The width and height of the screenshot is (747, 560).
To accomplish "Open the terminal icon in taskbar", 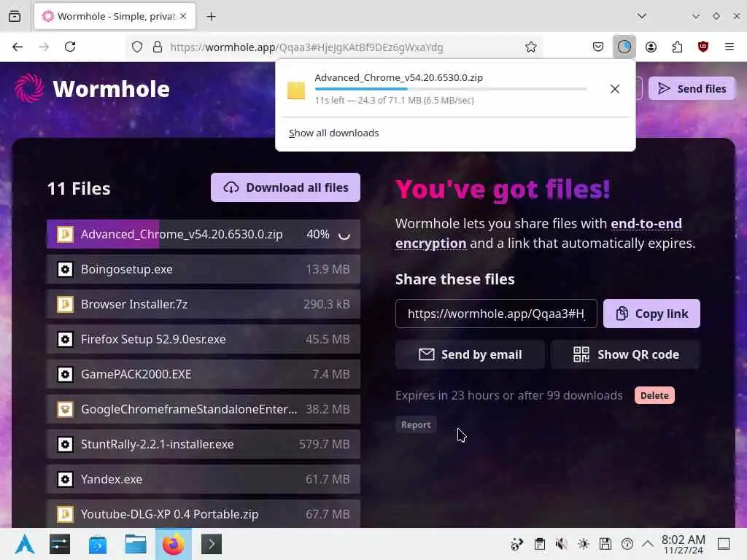I will (212, 544).
